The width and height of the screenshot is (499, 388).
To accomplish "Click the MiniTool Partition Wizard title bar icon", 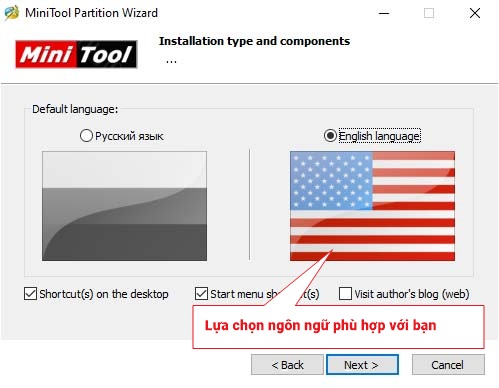I will (11, 13).
